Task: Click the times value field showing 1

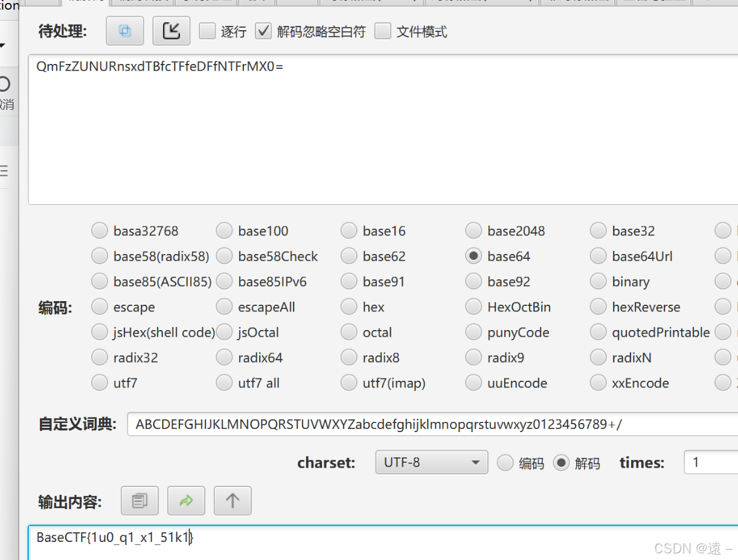Action: point(713,462)
